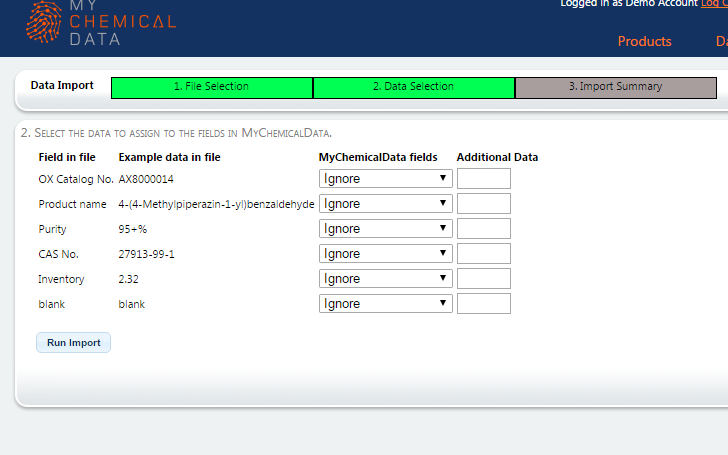The image size is (728, 455).
Task: Click the Purity field label
Action: 52,229
